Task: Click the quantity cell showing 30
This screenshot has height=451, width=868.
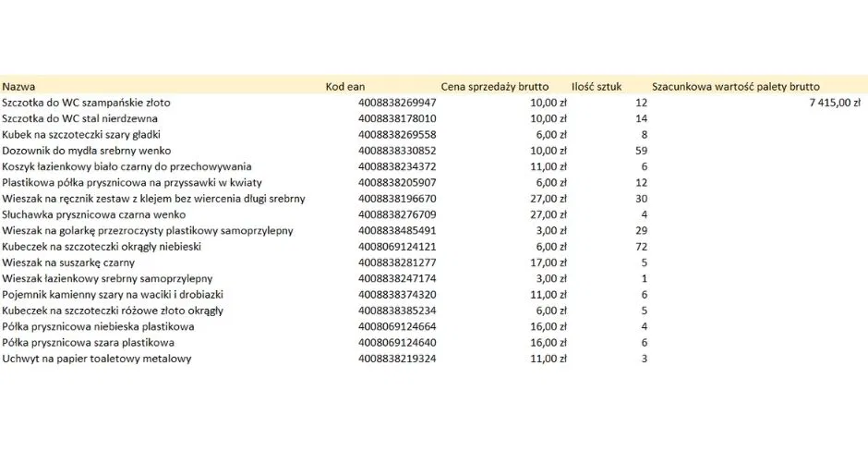Action: 642,199
